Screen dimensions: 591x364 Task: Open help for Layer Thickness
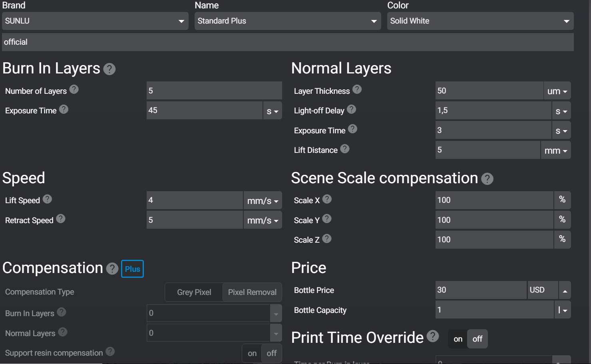pyautogui.click(x=357, y=89)
